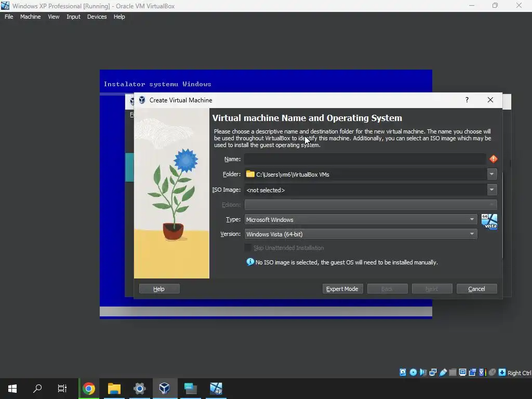Open the Devices menu
532x399 pixels.
pyautogui.click(x=97, y=17)
